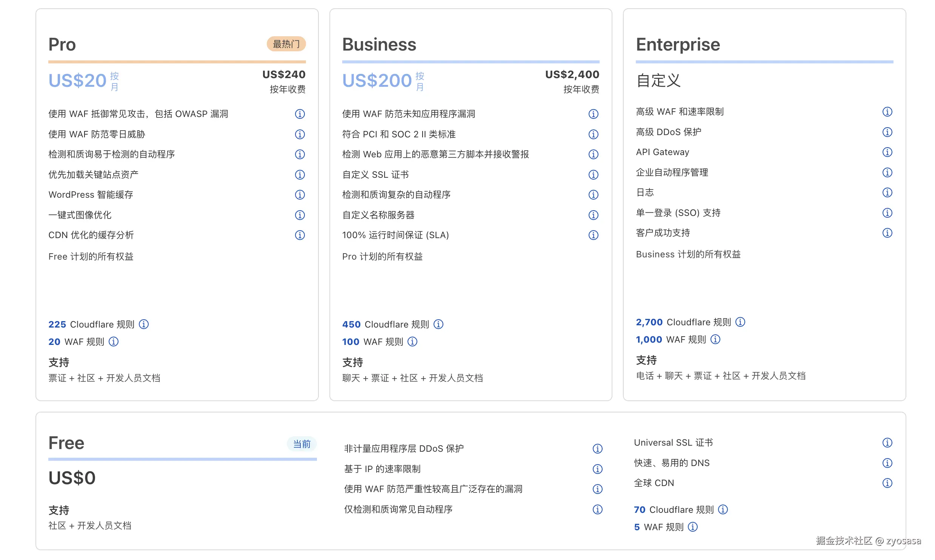Viewport: 935px width, 560px height.
Task: Click the US$0 Free plan price
Action: point(72,478)
